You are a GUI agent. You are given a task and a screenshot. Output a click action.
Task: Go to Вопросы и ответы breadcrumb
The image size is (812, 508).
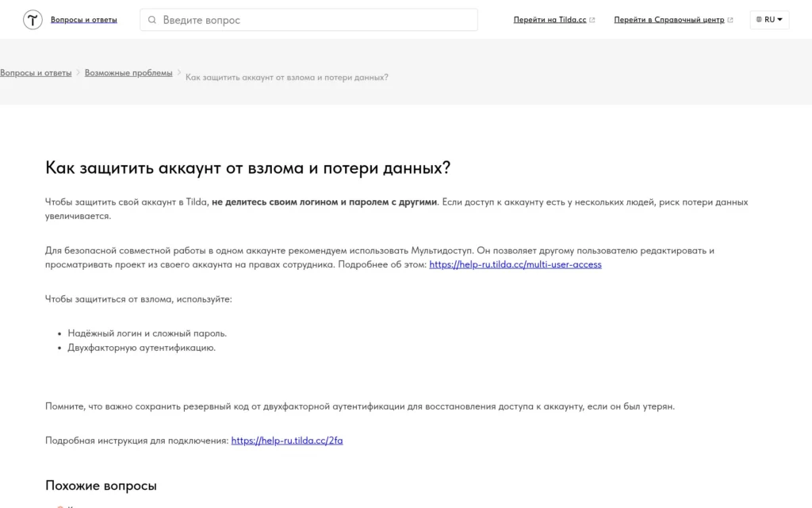click(36, 72)
